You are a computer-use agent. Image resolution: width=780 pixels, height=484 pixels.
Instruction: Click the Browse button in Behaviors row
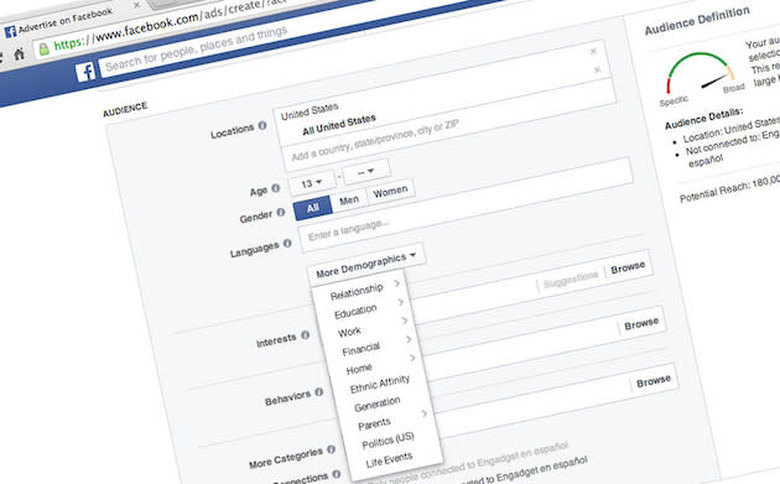pos(653,381)
